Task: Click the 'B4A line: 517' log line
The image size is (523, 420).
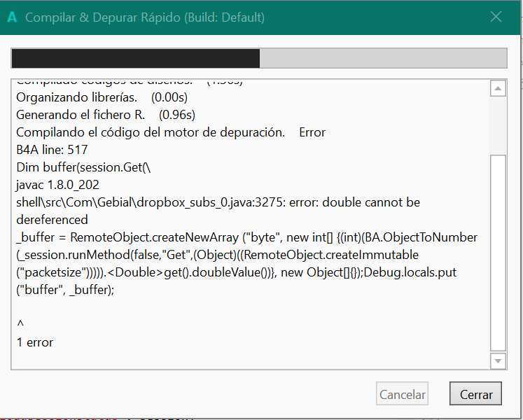Action: (52, 150)
